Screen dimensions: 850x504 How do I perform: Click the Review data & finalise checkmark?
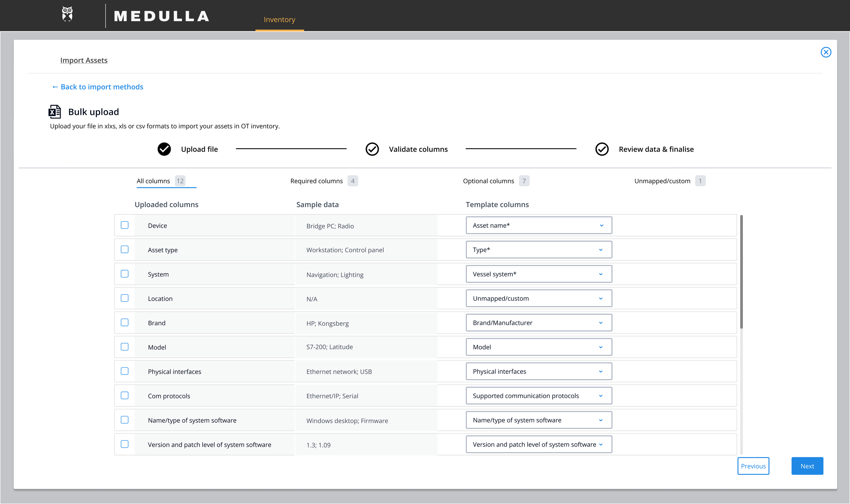point(602,149)
